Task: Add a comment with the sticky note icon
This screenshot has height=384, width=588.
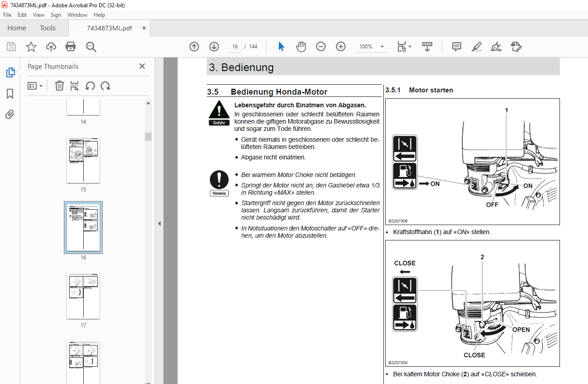Action: (457, 47)
